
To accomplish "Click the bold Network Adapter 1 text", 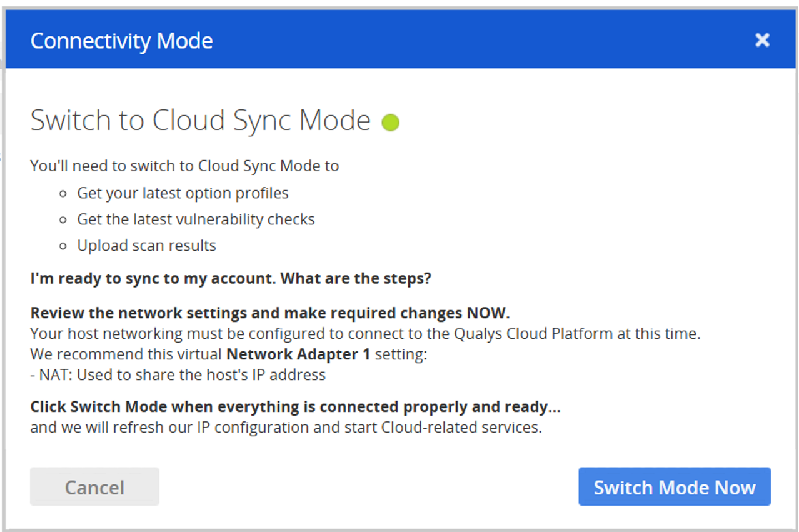I will coord(298,354).
